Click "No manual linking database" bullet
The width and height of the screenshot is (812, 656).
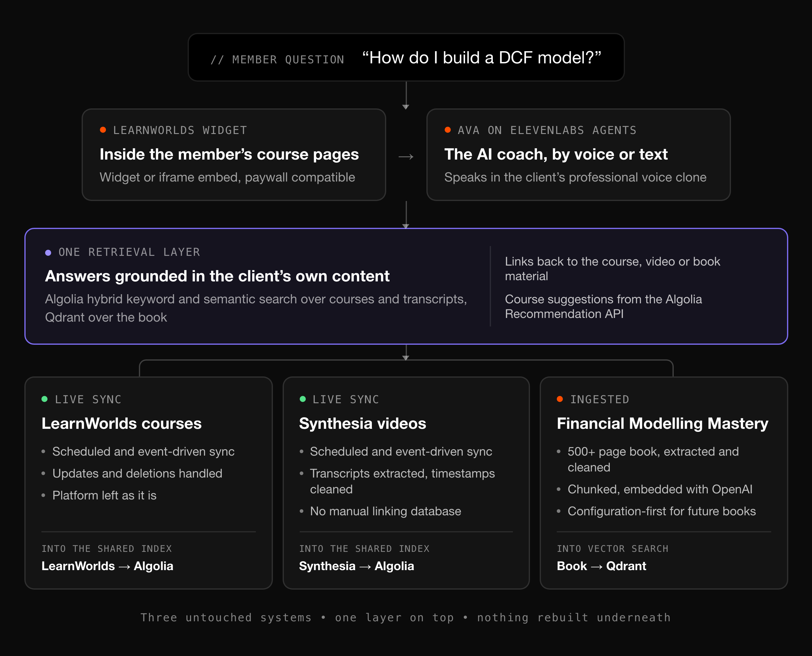pyautogui.click(x=385, y=511)
